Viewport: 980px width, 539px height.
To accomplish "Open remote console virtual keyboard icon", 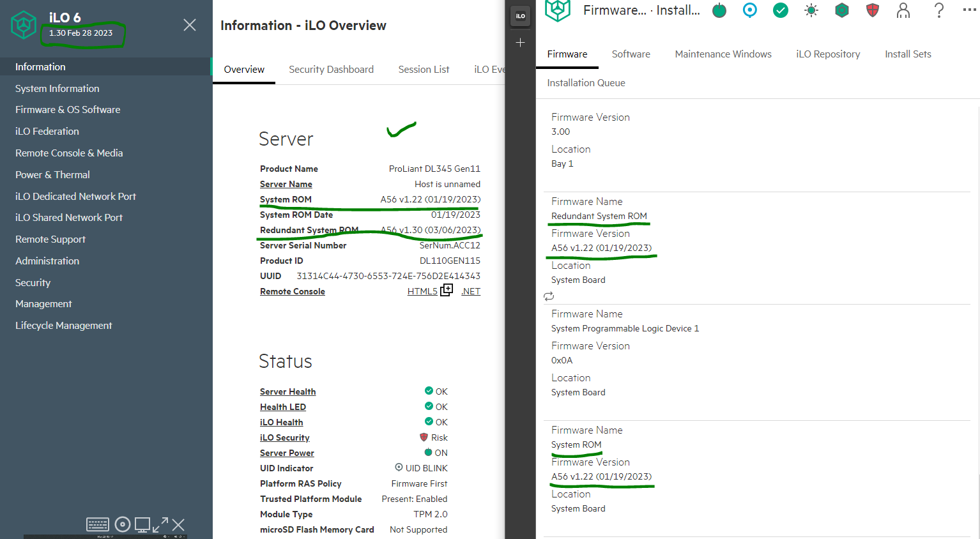I will (x=98, y=525).
